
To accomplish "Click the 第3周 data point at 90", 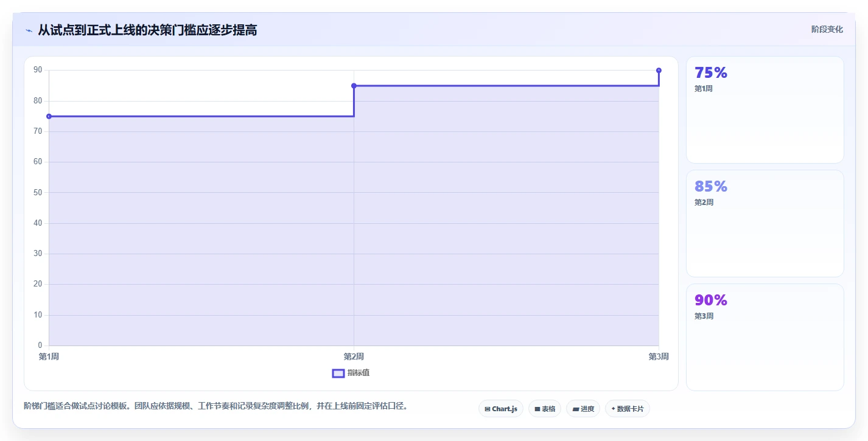I will coord(659,71).
